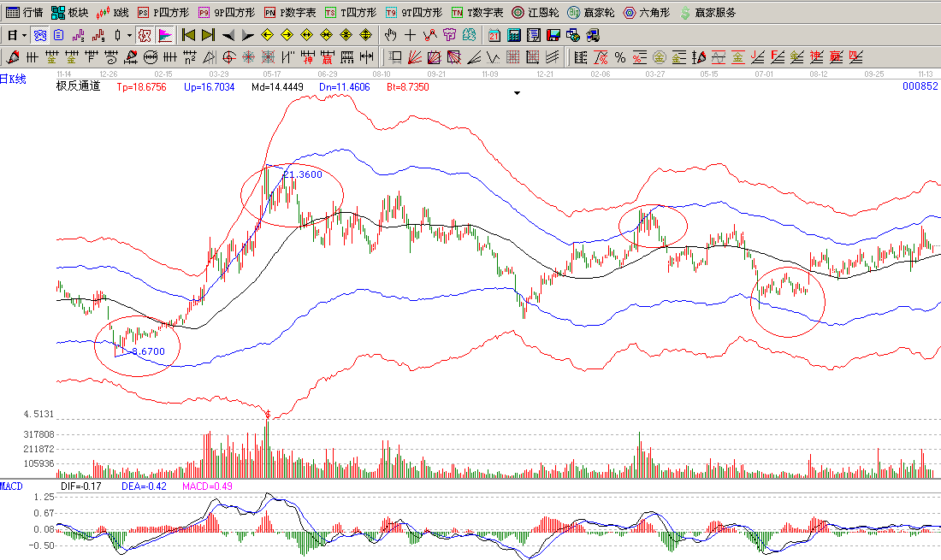Jump to the first bar of data
Viewport: 941px width, 560px height.
pos(188,36)
